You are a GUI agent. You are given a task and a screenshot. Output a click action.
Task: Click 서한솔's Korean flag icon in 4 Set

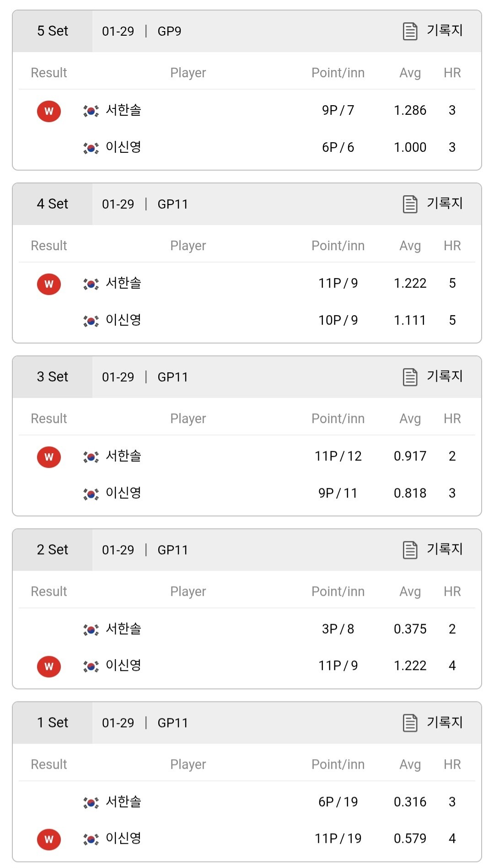91,284
